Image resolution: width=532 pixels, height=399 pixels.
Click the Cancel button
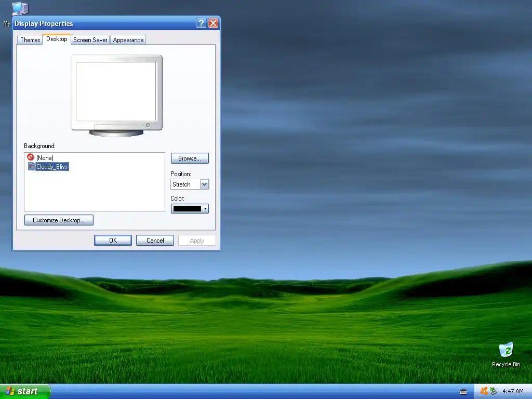tap(155, 240)
